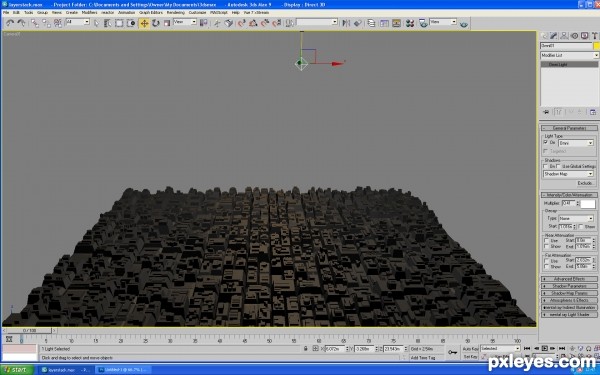Viewport: 600px width, 375px height.
Task: Enable the Shadows On checkbox
Action: click(x=546, y=166)
